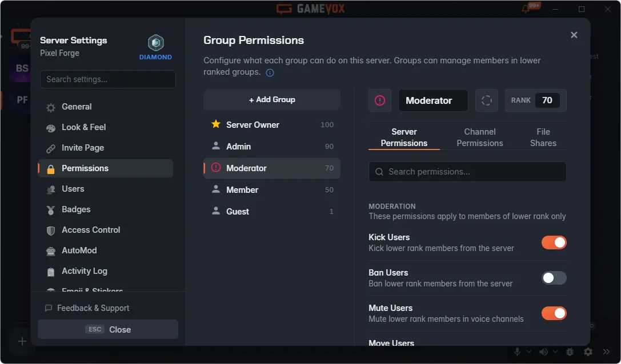Screen dimensions: 621x364
Task: Click the Invite Page link icon
Action: (x=51, y=148)
